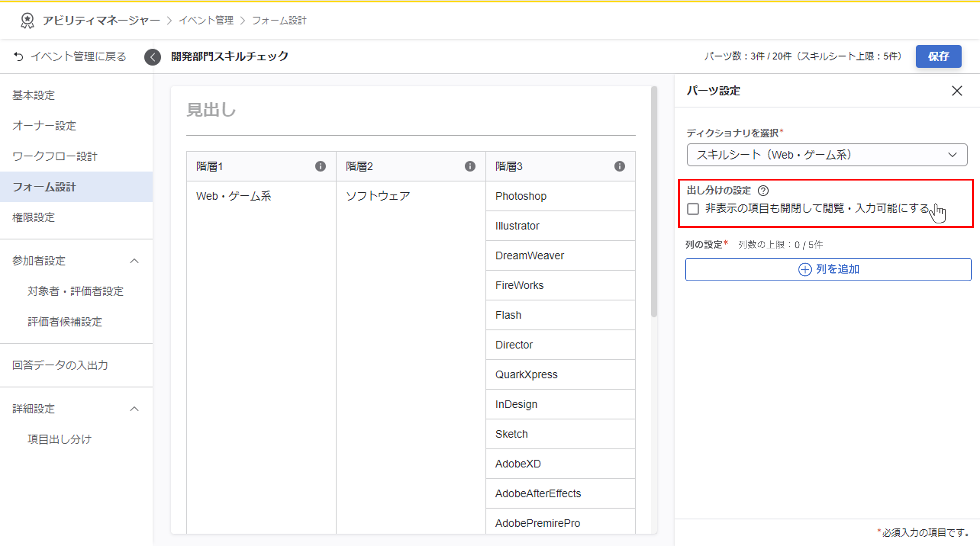This screenshot has height=546, width=980.
Task: Click the info icon on 階層1 column
Action: pyautogui.click(x=320, y=166)
